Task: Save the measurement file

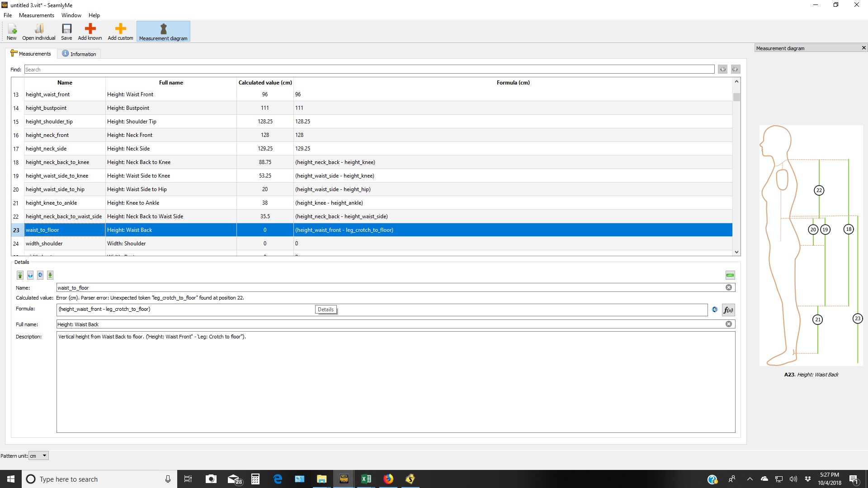Action: coord(66,32)
